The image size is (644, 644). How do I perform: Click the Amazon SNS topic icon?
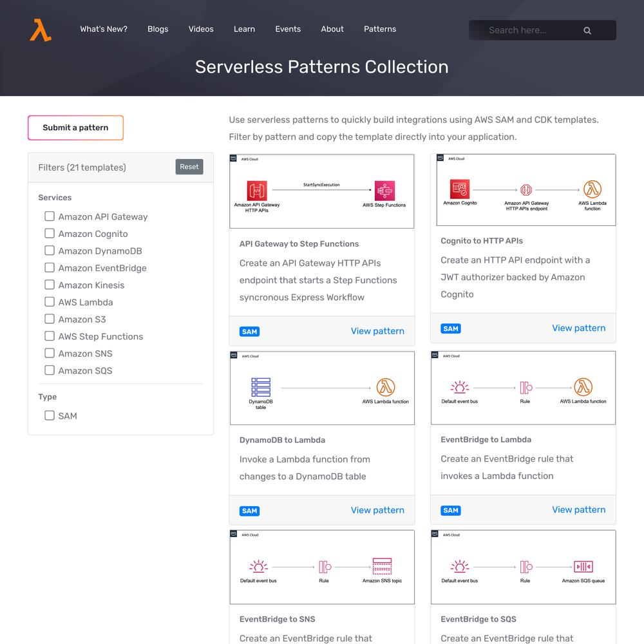coord(382,566)
